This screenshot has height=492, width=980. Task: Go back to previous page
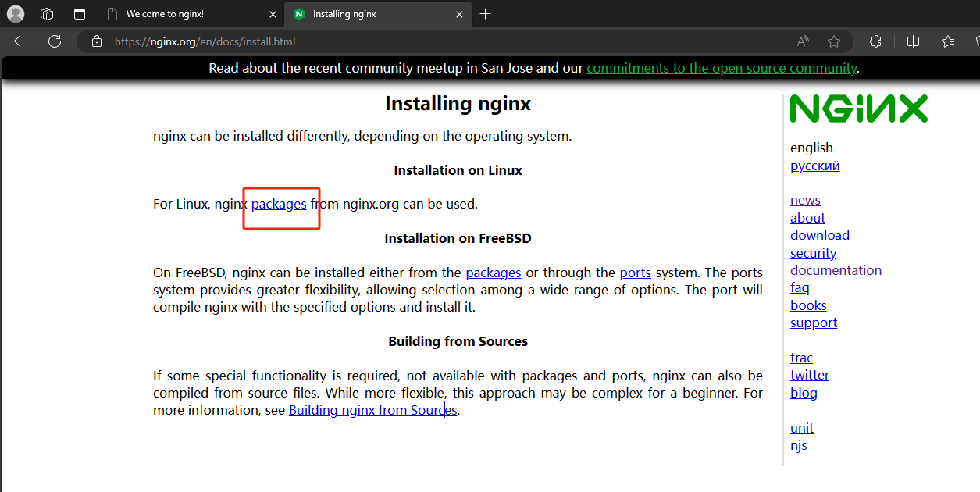pos(20,41)
